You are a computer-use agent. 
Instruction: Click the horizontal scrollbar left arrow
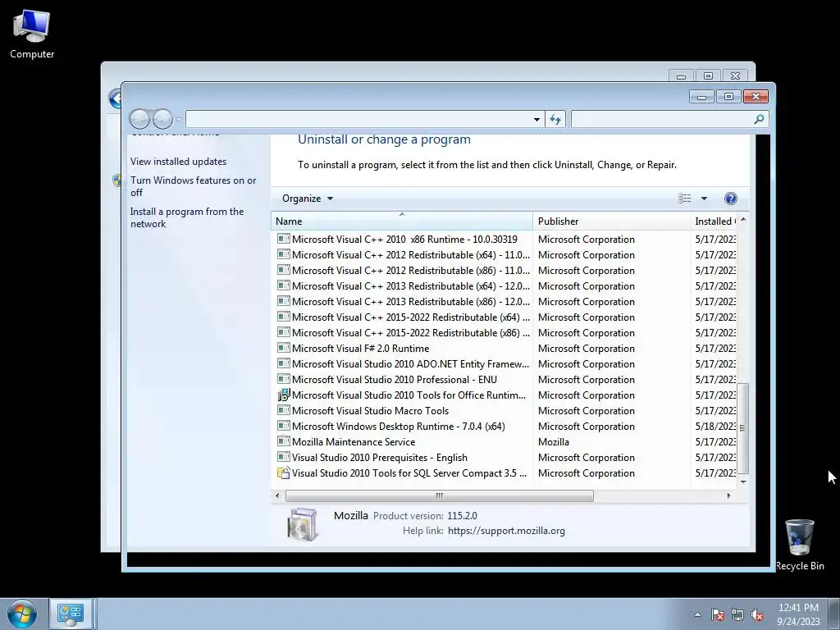277,495
